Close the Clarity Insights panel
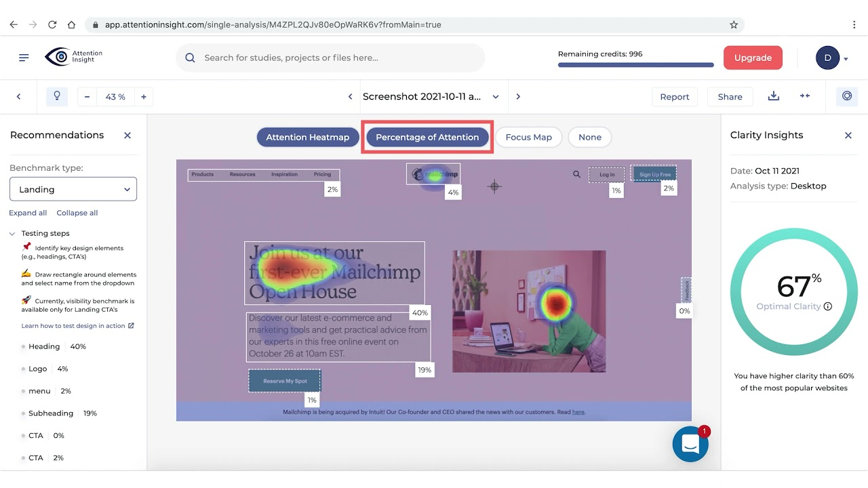Image resolution: width=868 pixels, height=488 pixels. click(x=848, y=136)
